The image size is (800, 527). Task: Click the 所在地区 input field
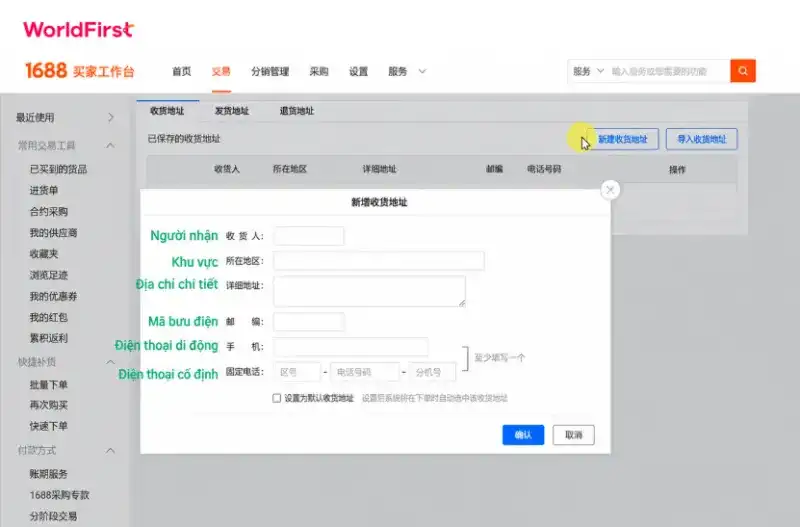coord(379,261)
